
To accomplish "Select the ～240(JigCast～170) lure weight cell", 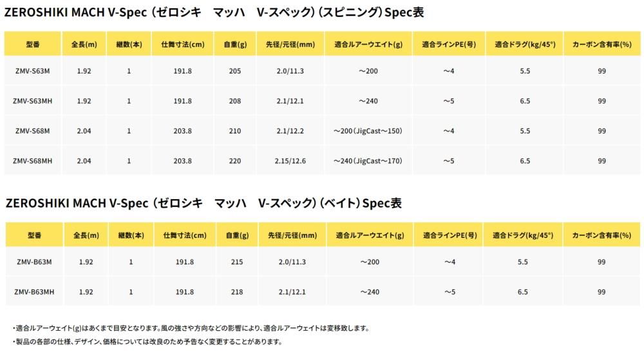I will (x=368, y=161).
